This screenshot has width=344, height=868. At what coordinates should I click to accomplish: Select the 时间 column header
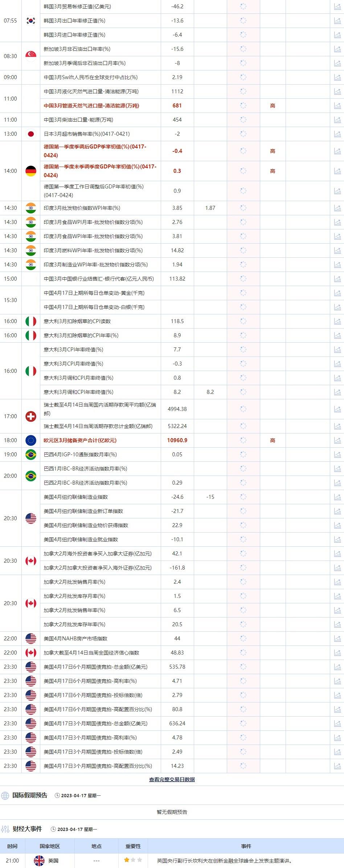tap(12, 846)
